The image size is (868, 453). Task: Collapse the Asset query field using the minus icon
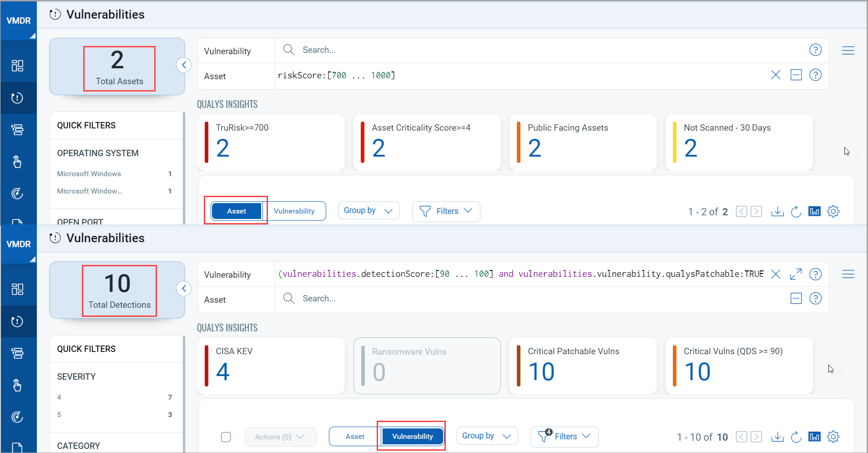click(x=796, y=75)
